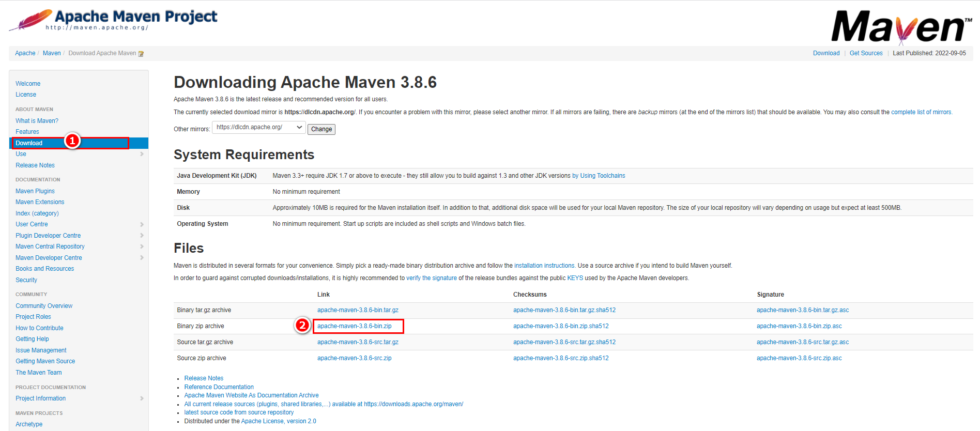Open Release Notes in the sidebar
Viewport: 980px width, 431px height.
[x=35, y=165]
